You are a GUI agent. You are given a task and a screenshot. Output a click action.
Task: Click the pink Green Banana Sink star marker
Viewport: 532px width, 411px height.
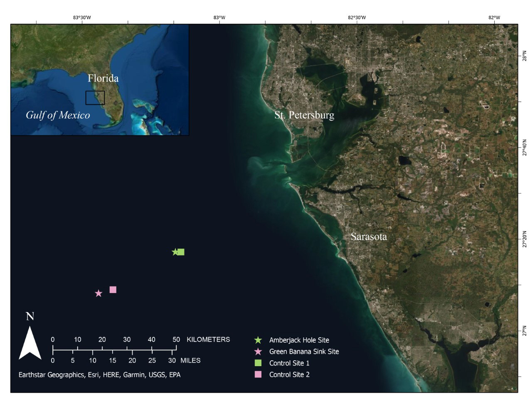pos(99,293)
